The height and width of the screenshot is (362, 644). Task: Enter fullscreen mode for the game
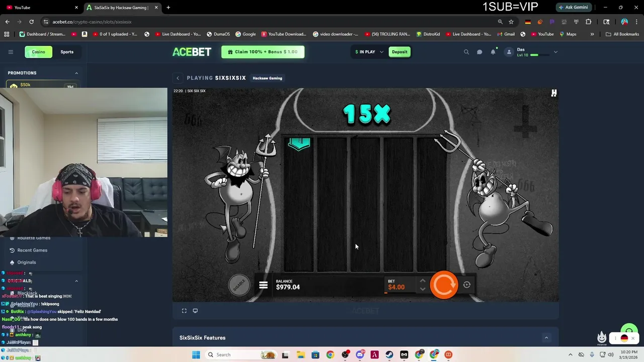pyautogui.click(x=184, y=311)
